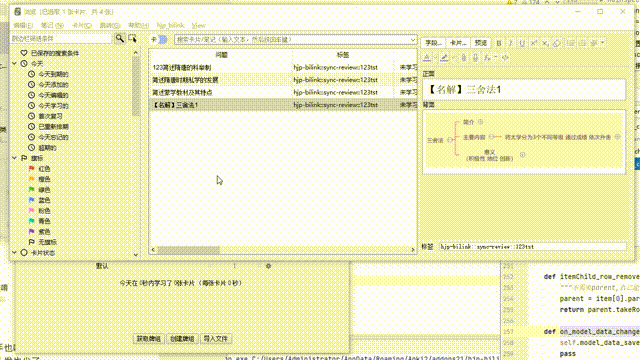The height and width of the screenshot is (360, 640).
Task: Select 已重新排期 filter
Action: coord(53,127)
